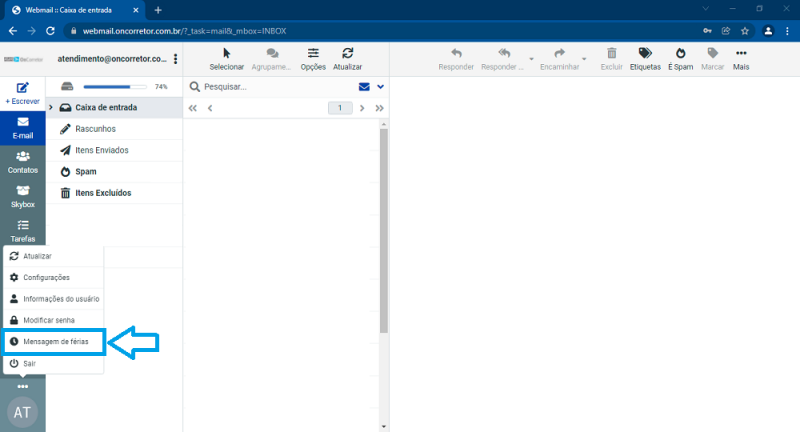
Task: Close the Webmail browser tab
Action: click(135, 10)
